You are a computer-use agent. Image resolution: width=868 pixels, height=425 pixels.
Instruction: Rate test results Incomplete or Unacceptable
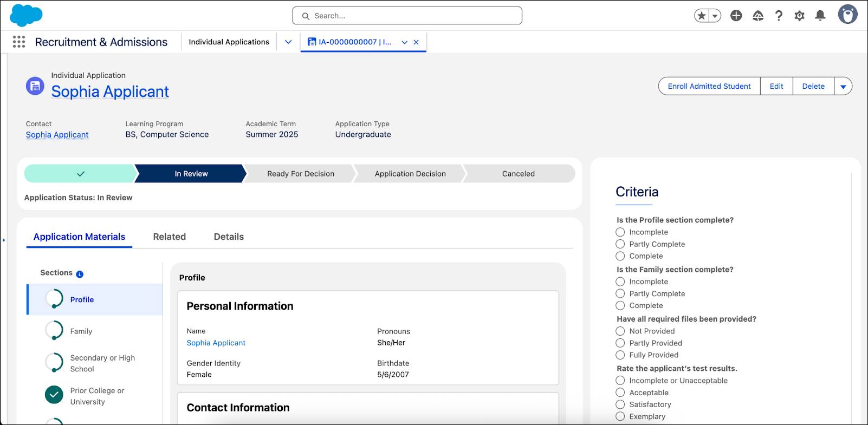click(620, 381)
